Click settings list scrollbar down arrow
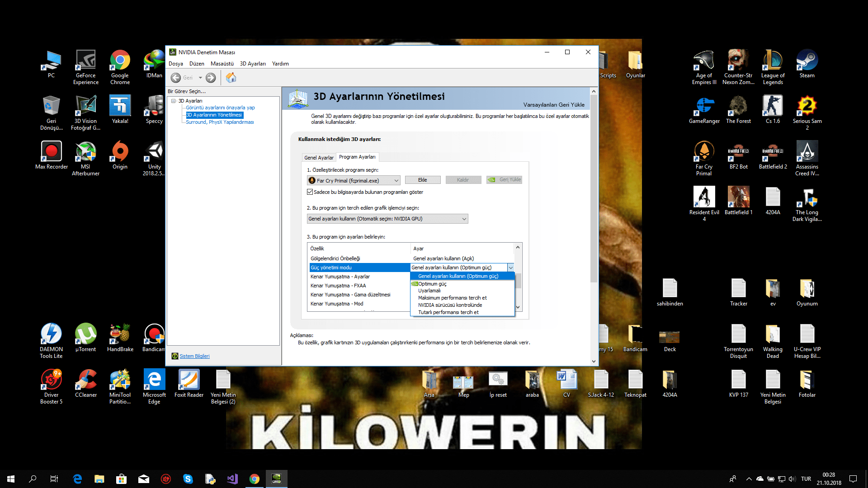Image resolution: width=868 pixels, height=488 pixels. point(518,307)
